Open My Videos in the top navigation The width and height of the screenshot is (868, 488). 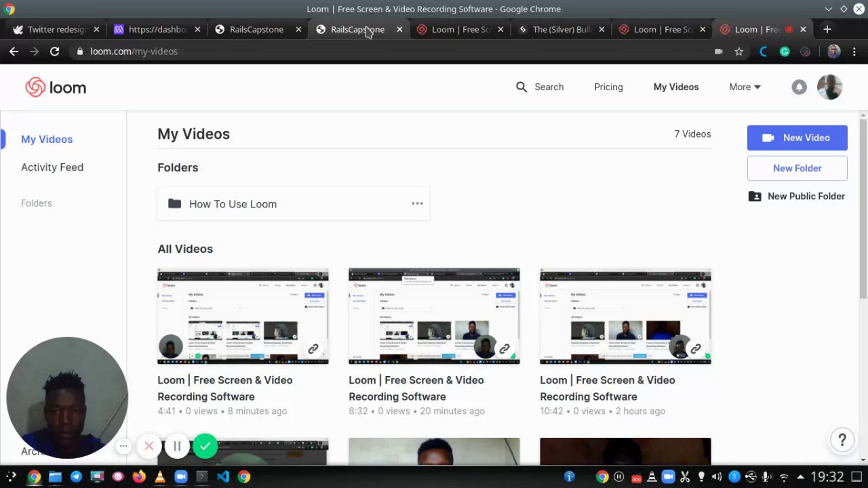676,87
